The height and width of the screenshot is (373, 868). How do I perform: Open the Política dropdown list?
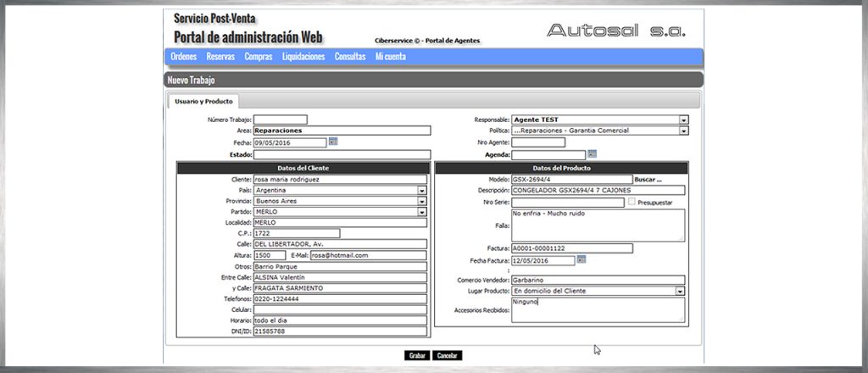pyautogui.click(x=683, y=131)
